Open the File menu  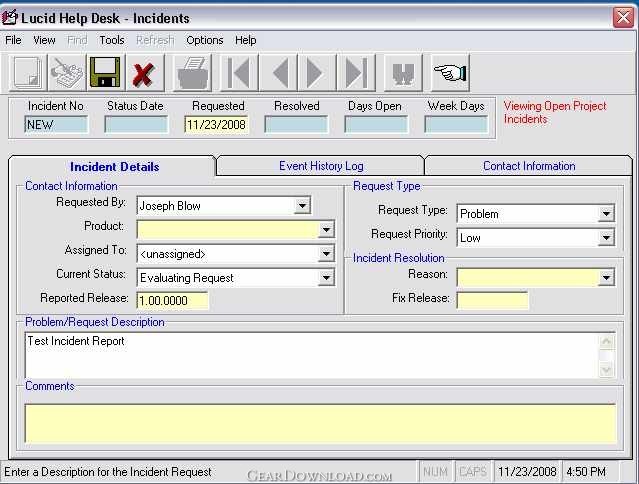pyautogui.click(x=13, y=40)
